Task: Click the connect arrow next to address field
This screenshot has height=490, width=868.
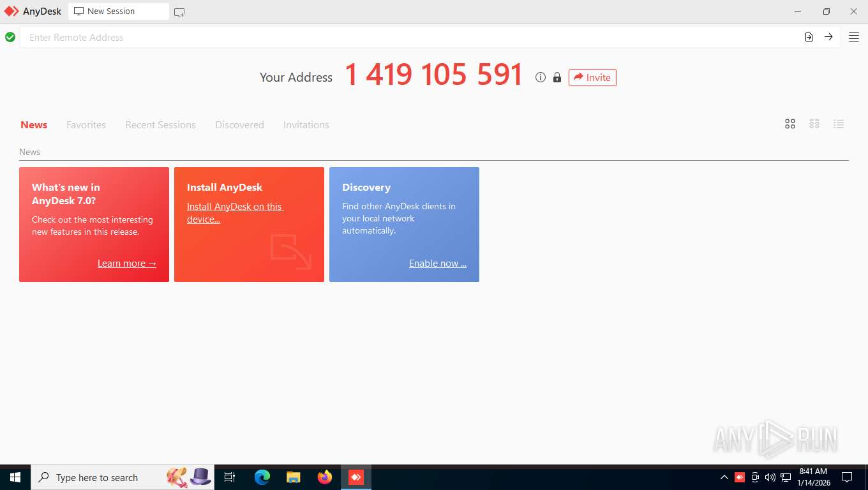Action: (x=828, y=37)
